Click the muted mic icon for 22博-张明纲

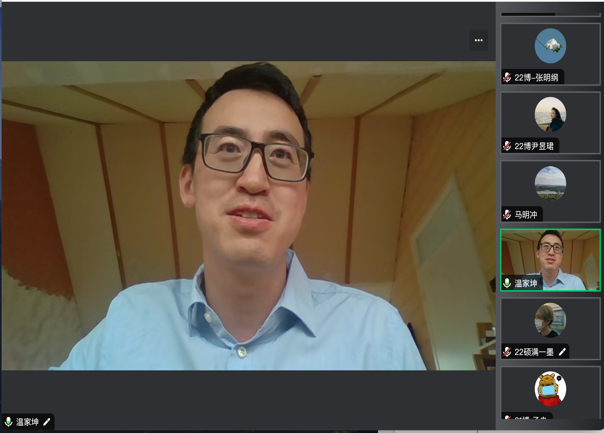(507, 77)
